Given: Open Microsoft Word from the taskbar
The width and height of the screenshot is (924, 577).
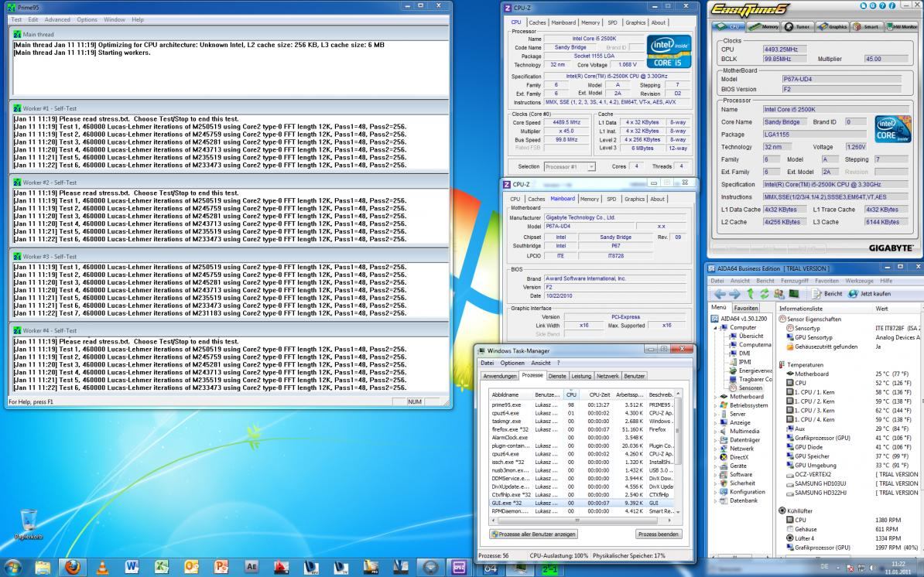Looking at the screenshot, I should 132,568.
